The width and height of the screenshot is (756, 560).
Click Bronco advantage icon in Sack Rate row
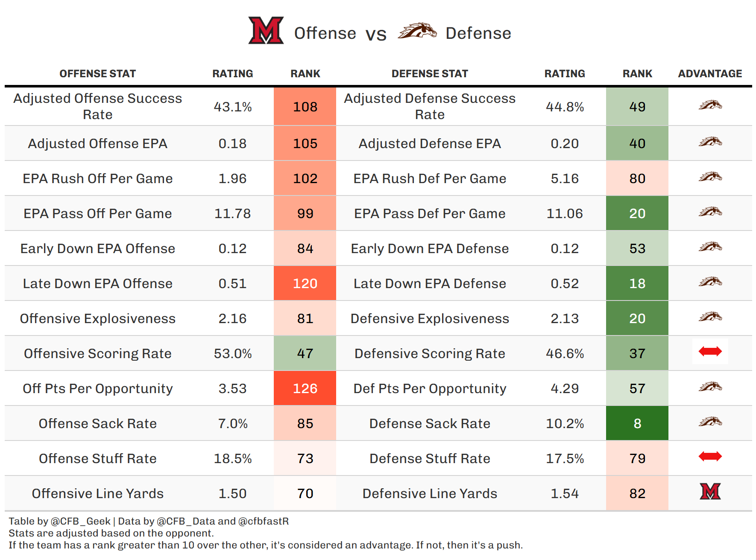pos(710,422)
